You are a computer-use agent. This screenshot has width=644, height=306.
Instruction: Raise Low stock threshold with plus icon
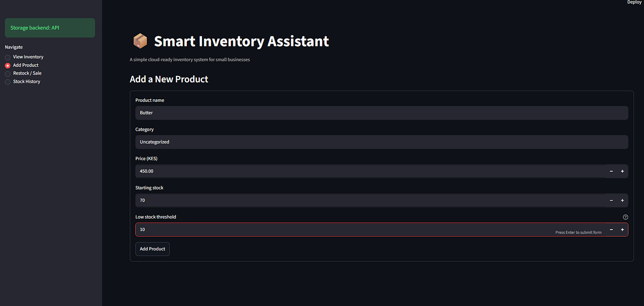coord(622,230)
